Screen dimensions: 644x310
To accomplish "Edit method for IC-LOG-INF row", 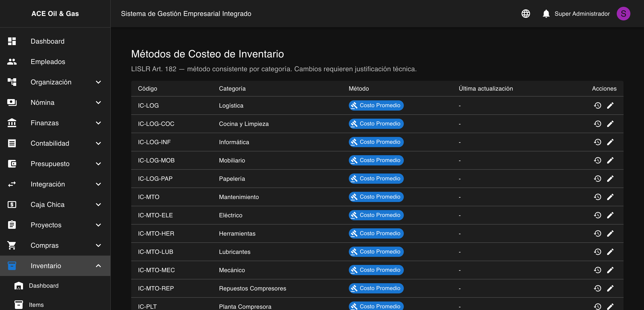I will (x=610, y=142).
